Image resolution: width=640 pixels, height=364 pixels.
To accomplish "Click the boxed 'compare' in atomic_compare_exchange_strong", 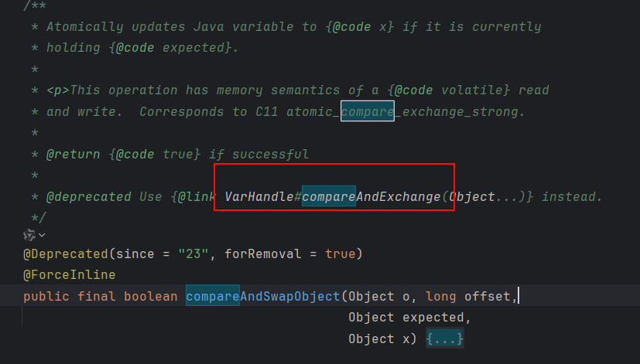I will point(368,111).
